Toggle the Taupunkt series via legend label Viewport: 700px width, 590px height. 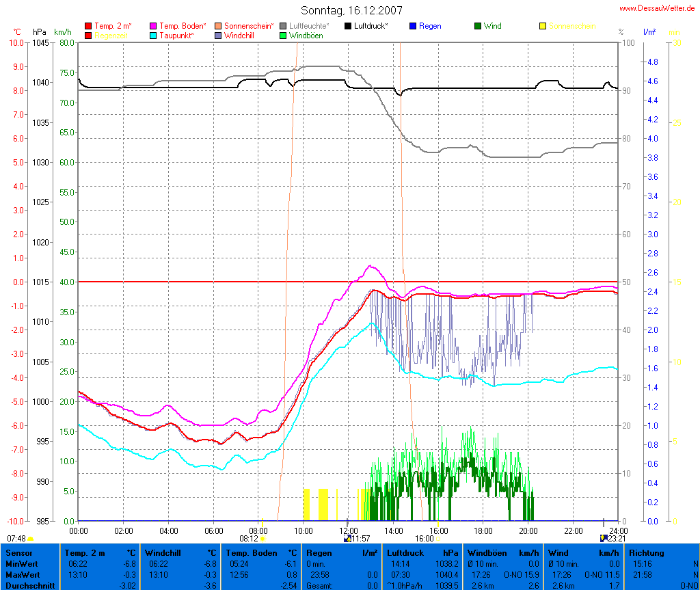pos(176,35)
